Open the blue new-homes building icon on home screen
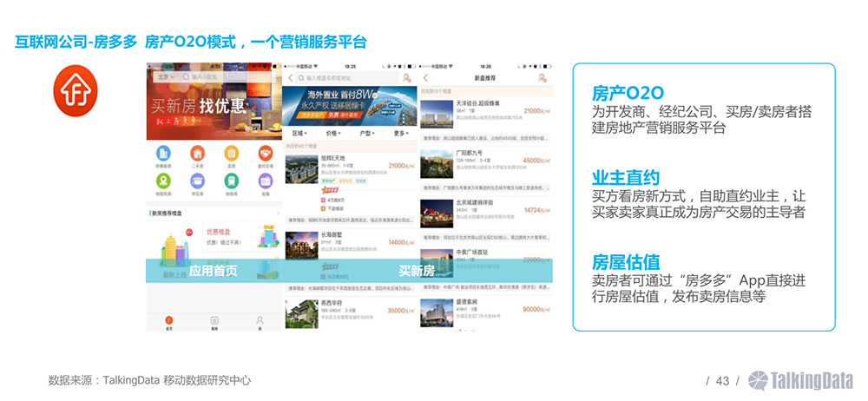Screen dimensions: 868x401 tap(163, 153)
